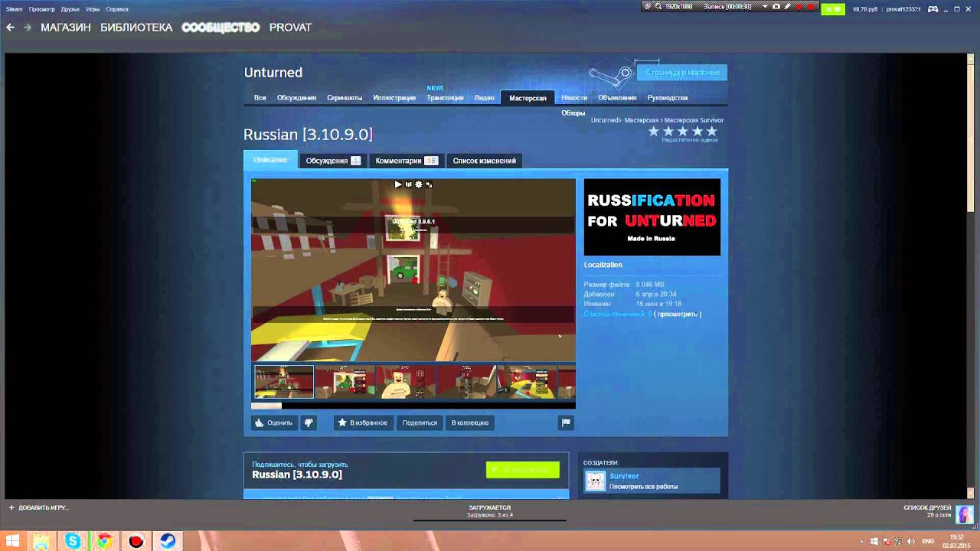Toggle the green В подписках subscribe button
The height and width of the screenshot is (551, 980).
(523, 469)
